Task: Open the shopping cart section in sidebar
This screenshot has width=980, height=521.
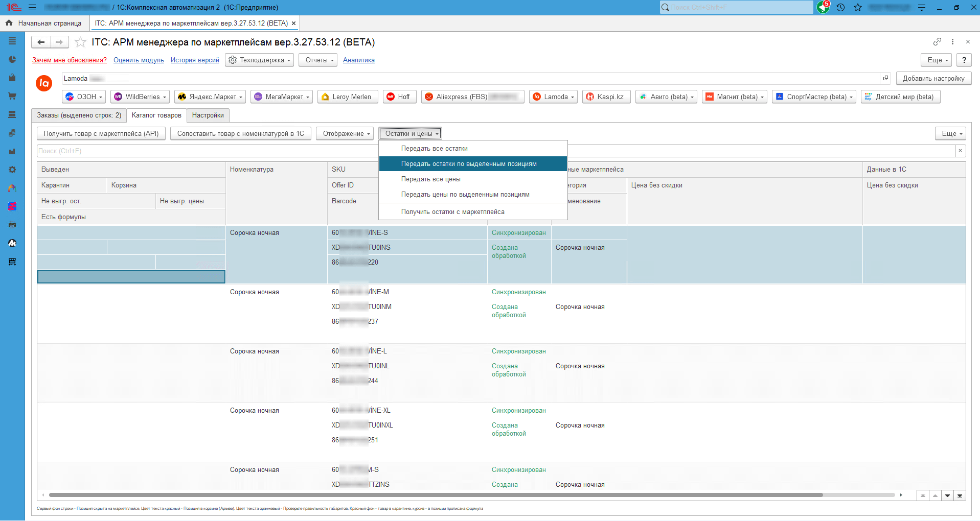Action: pyautogui.click(x=12, y=96)
